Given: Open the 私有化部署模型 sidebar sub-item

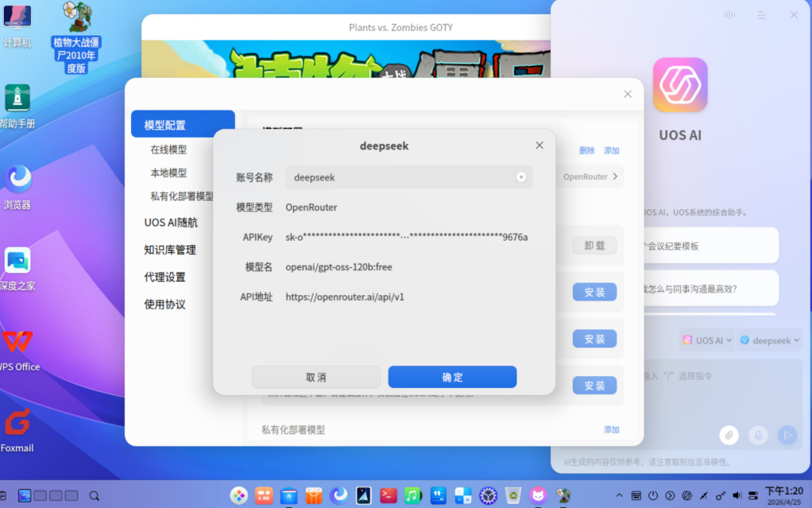Looking at the screenshot, I should click(x=182, y=196).
